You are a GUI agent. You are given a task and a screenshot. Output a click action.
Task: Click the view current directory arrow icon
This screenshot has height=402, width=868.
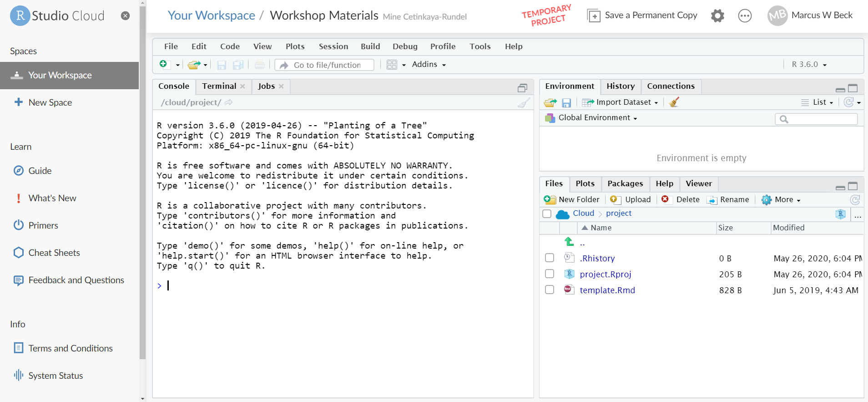click(x=228, y=102)
